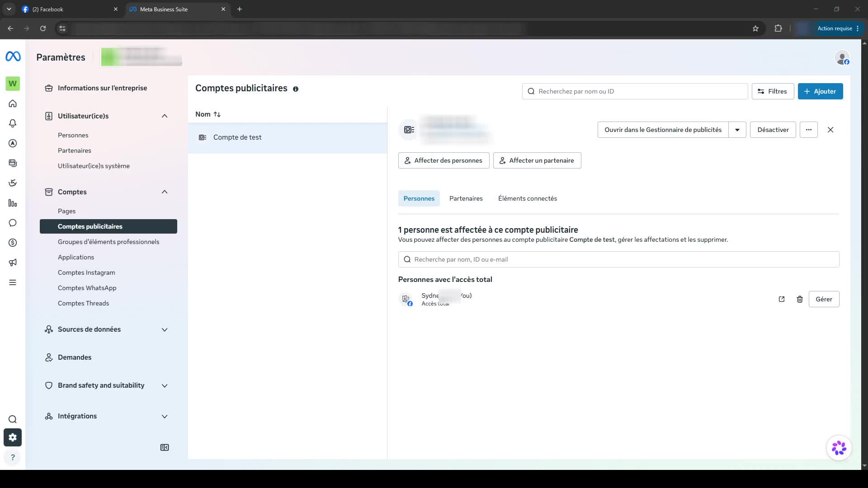Open profile avatar menu
868x488 pixels.
click(x=842, y=58)
